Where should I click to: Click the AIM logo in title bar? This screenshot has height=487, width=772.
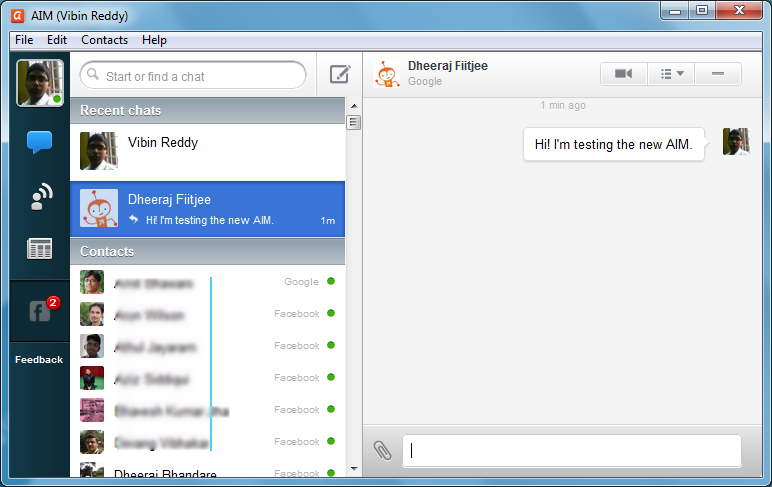click(18, 16)
